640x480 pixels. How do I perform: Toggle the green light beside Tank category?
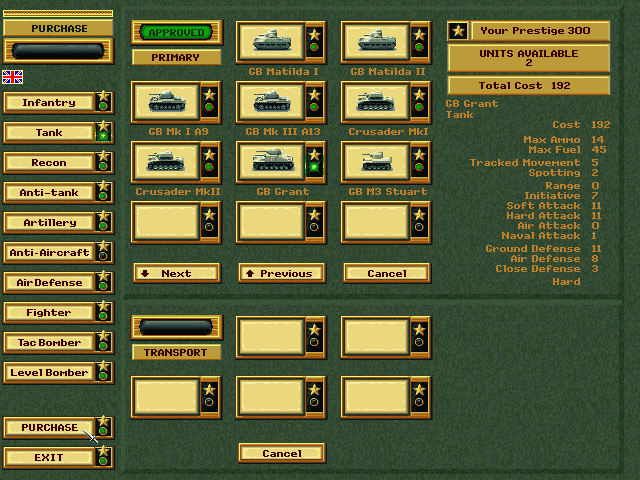pyautogui.click(x=103, y=137)
